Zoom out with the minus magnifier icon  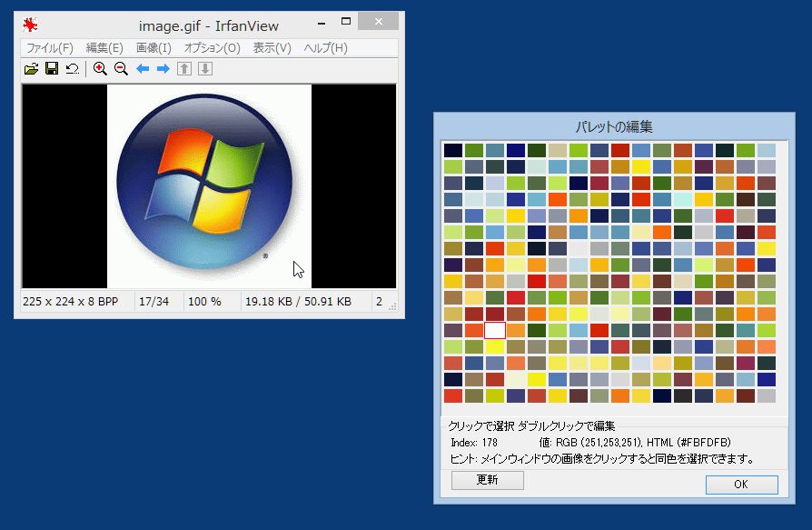click(121, 69)
